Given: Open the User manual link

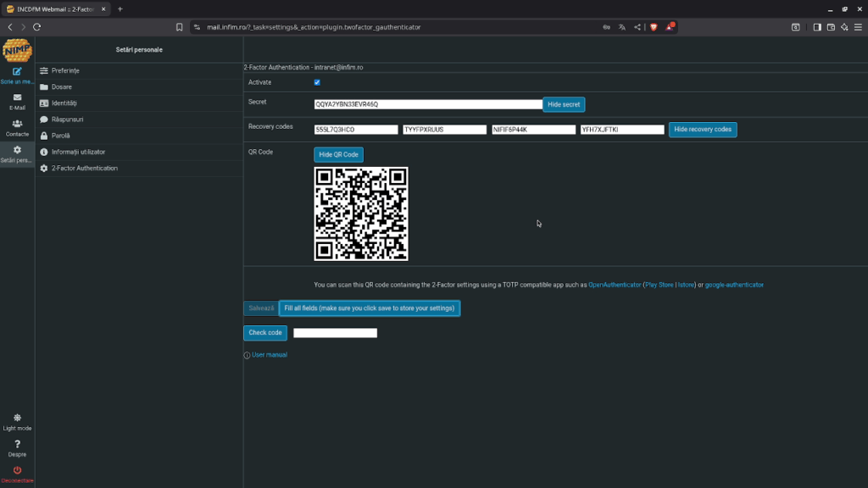Looking at the screenshot, I should coord(269,355).
